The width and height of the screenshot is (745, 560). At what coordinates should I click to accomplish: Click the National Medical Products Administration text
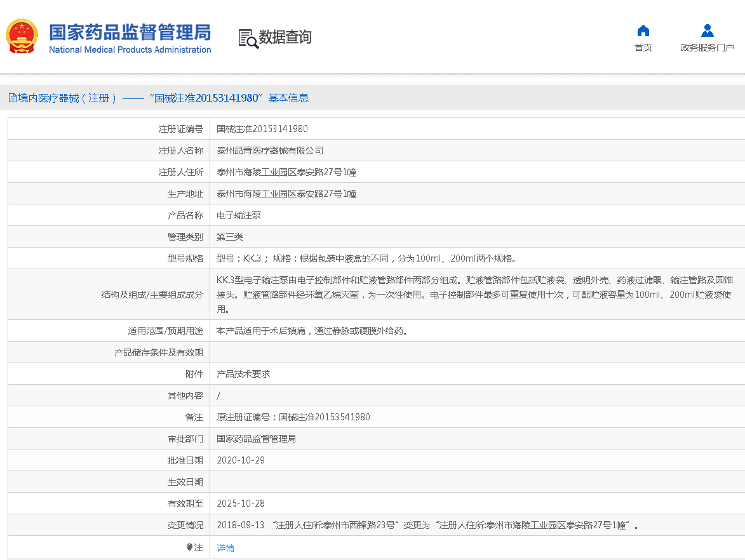point(130,50)
